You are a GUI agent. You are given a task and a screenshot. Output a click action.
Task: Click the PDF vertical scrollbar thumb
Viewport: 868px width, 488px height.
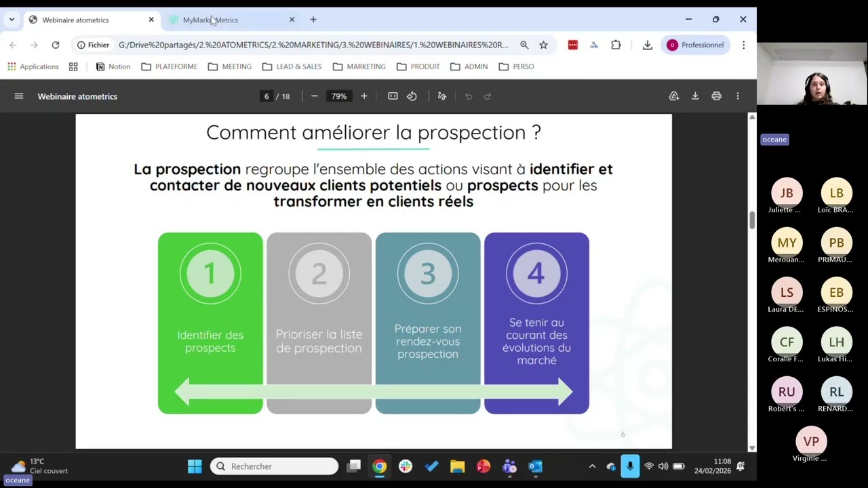[751, 220]
